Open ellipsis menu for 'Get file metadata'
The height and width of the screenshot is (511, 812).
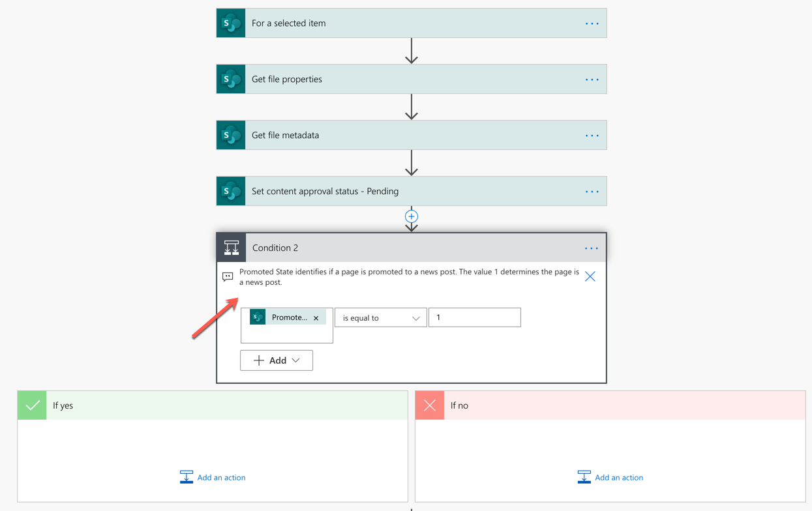[x=592, y=136]
